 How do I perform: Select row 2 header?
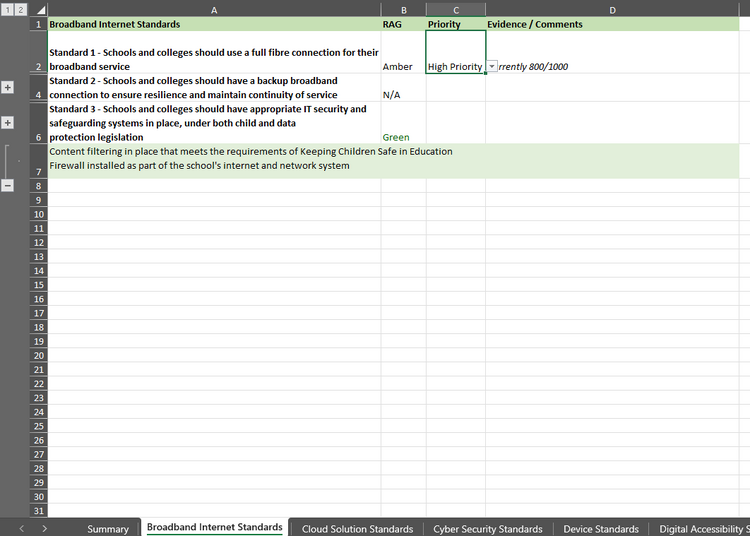click(38, 52)
